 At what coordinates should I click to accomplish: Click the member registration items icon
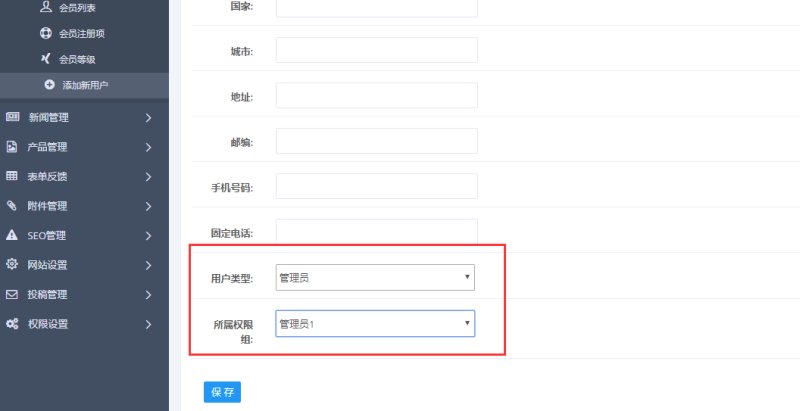(x=46, y=33)
